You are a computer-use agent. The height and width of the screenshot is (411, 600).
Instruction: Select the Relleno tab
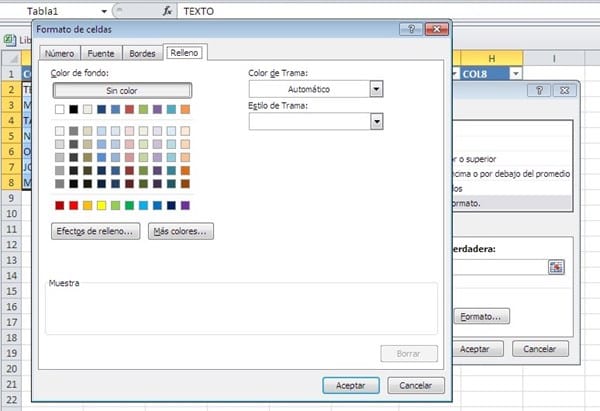pyautogui.click(x=184, y=52)
